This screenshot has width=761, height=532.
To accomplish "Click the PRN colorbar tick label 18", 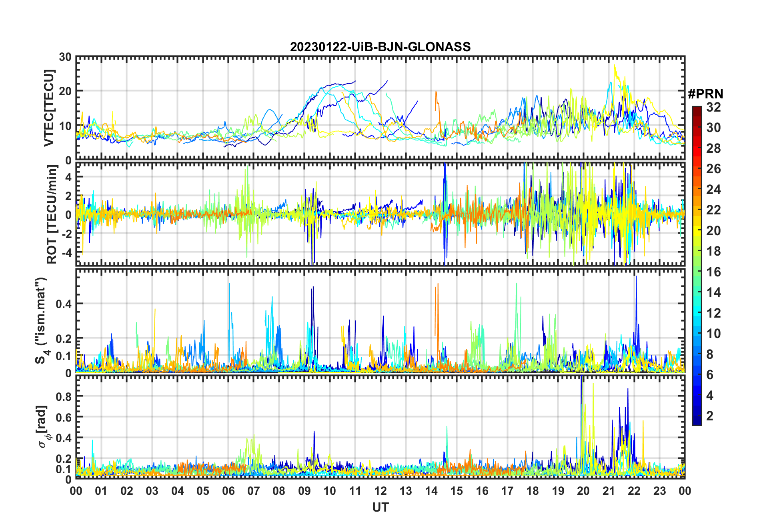I will click(714, 251).
